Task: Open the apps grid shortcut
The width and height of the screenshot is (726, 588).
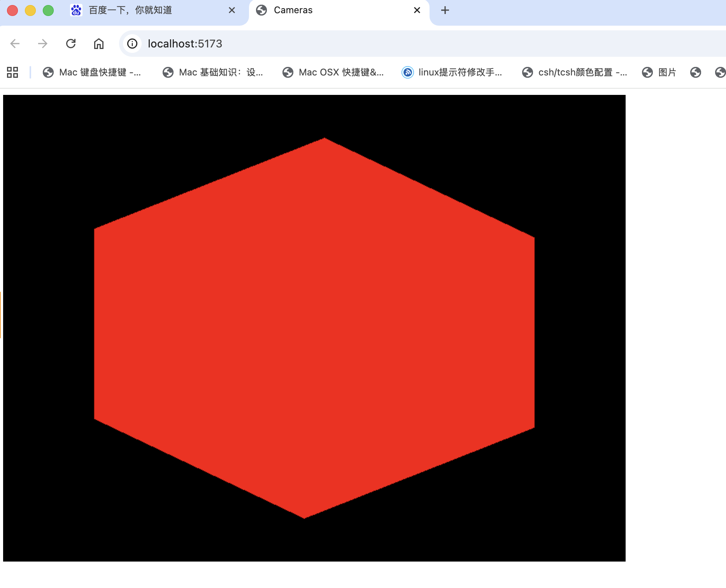Action: point(12,72)
